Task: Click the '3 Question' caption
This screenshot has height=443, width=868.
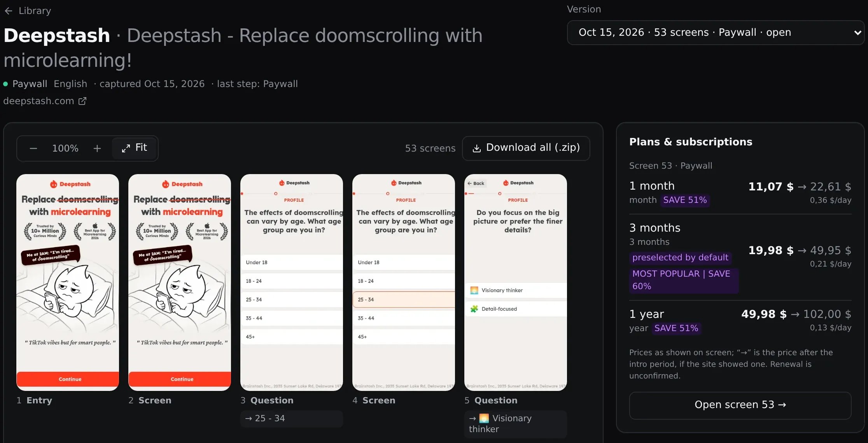Action: point(267,401)
